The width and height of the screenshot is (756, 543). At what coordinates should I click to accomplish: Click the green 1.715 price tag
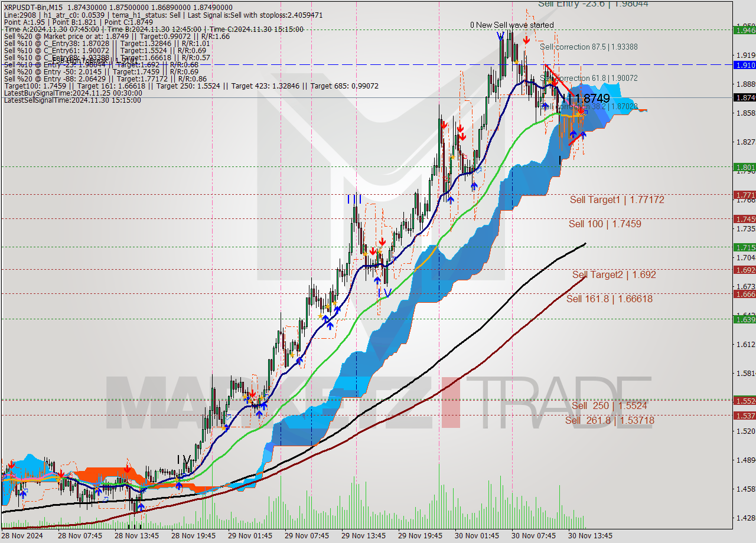[x=744, y=247]
